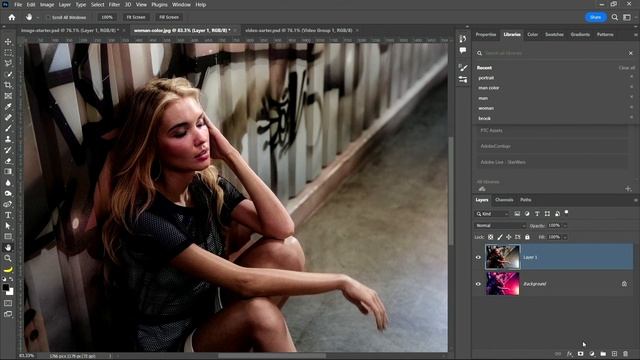Toggle lock all padlock
This screenshot has height=360, width=640.
pos(527,237)
